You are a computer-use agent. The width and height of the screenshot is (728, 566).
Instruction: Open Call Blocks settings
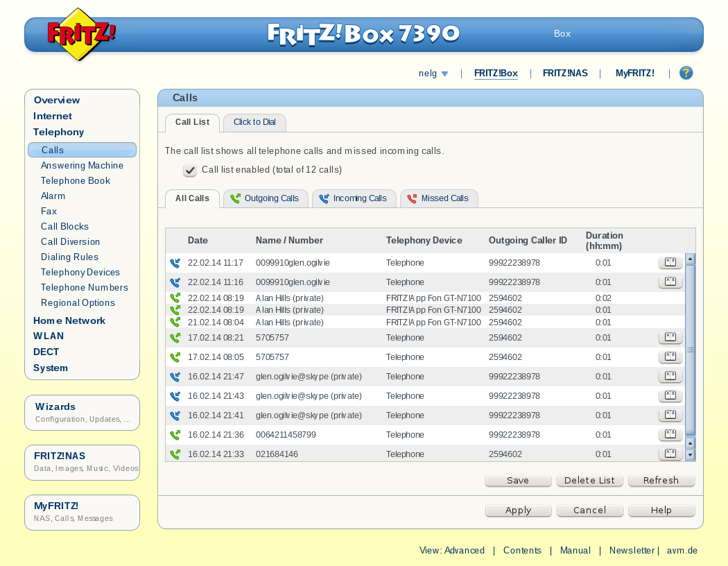[x=64, y=227]
